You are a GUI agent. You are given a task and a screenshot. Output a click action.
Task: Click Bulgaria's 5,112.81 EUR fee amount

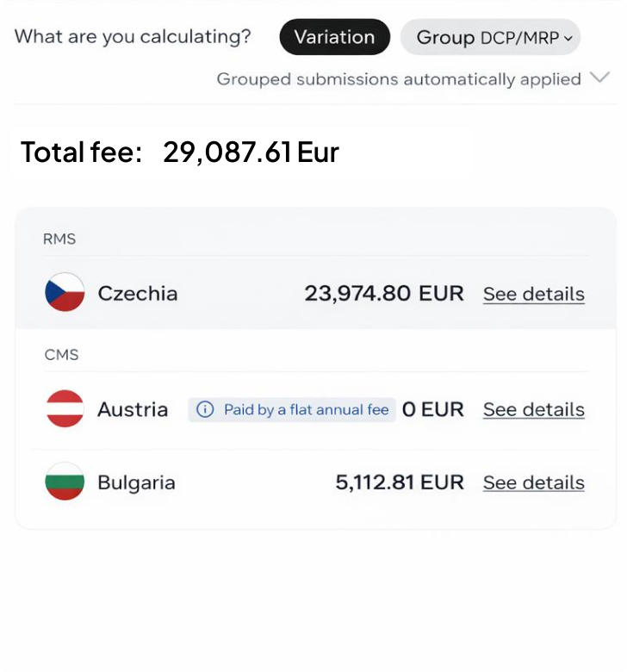(399, 482)
